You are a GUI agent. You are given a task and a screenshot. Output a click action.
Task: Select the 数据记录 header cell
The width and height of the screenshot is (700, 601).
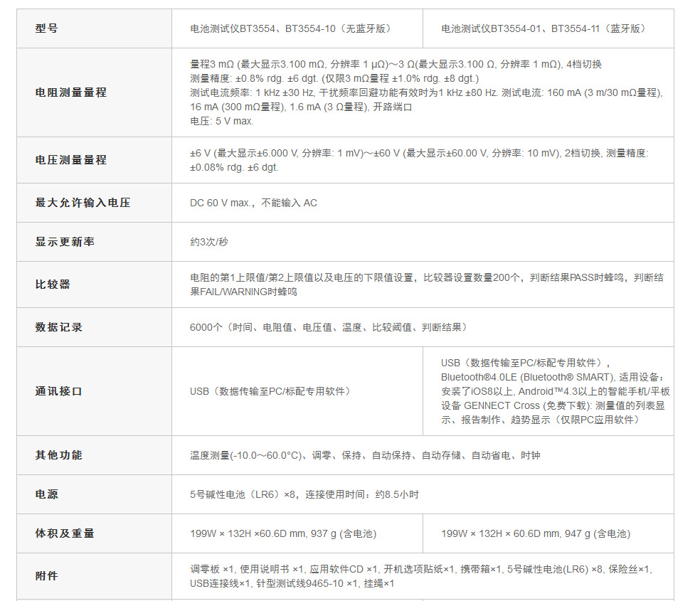click(94, 327)
